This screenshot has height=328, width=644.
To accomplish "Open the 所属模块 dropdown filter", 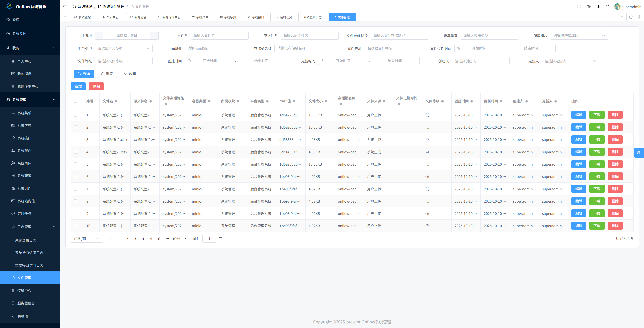I will coord(579,36).
